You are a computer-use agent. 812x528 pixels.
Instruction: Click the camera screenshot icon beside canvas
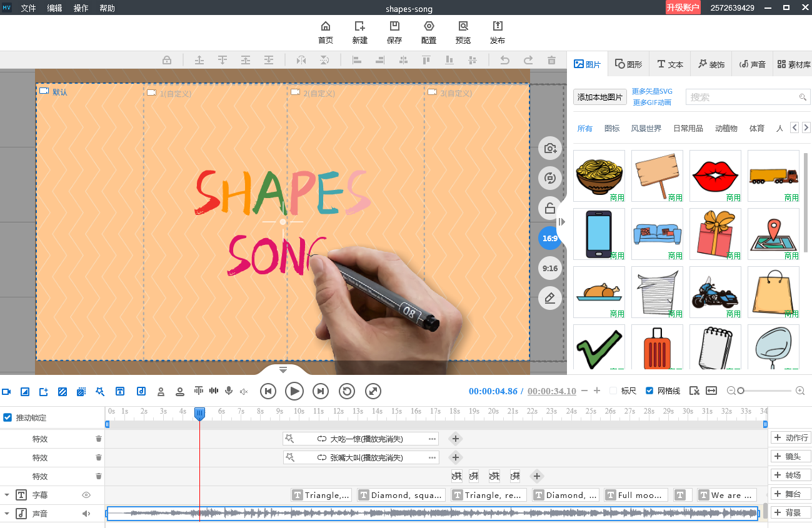pyautogui.click(x=550, y=148)
